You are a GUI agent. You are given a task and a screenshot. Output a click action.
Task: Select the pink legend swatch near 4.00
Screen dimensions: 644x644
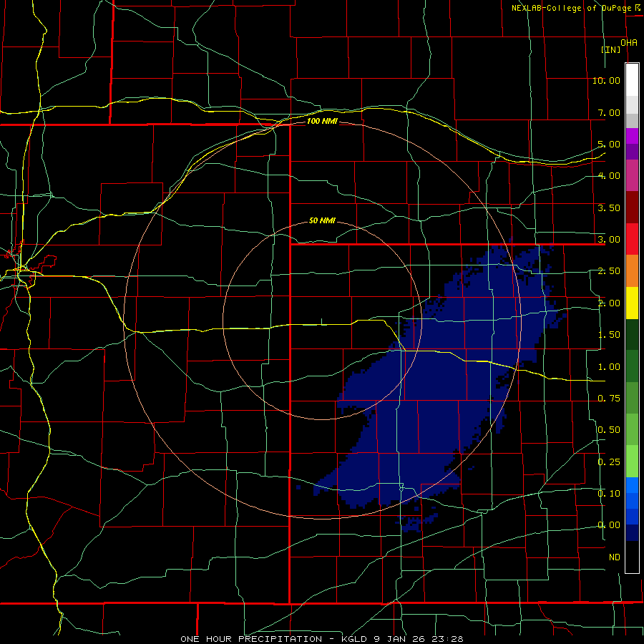coord(632,176)
